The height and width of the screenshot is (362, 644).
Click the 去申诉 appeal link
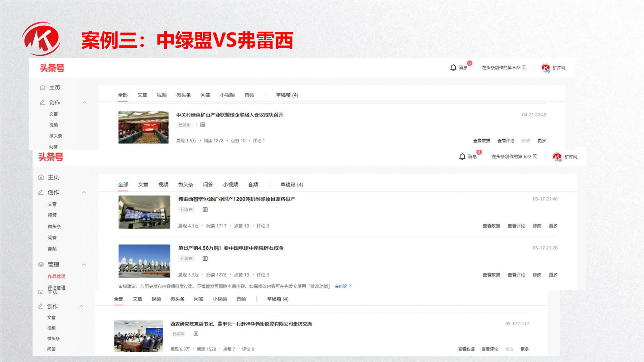(341, 286)
